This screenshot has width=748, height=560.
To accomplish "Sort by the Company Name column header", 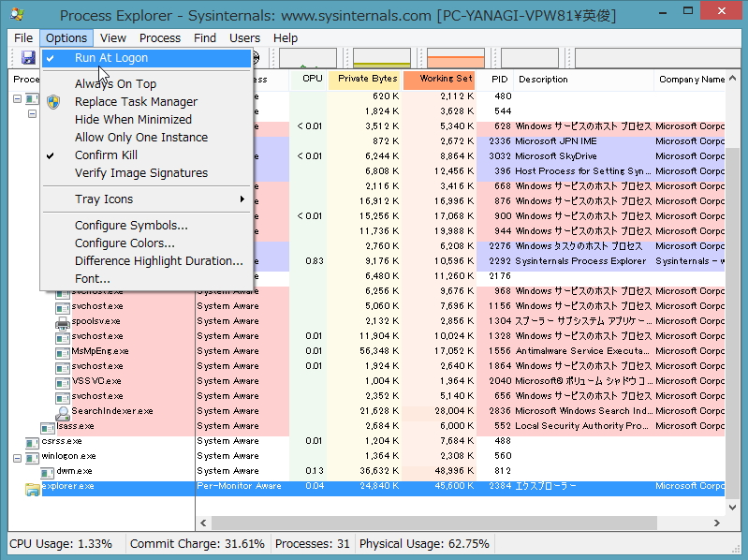I will [690, 80].
